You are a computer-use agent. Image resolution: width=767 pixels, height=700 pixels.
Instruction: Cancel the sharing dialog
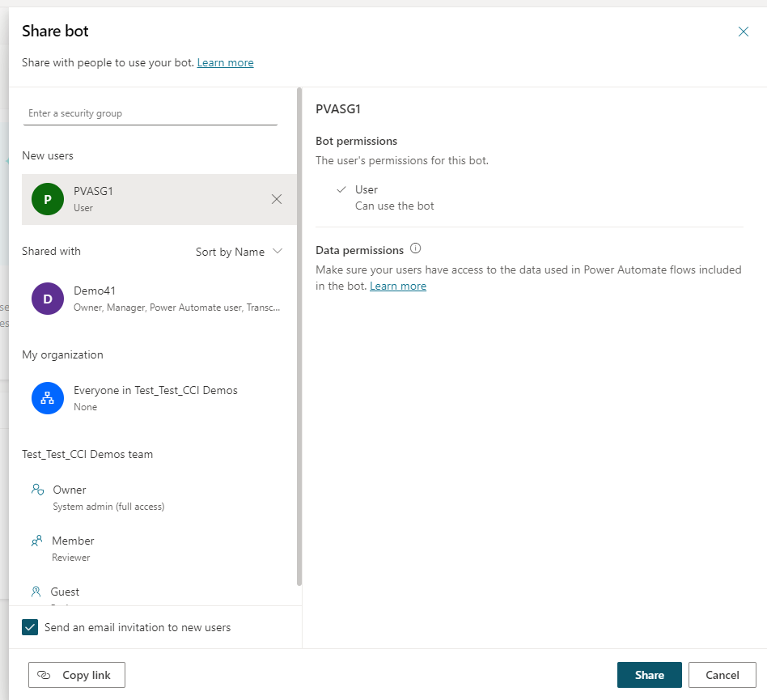[722, 675]
